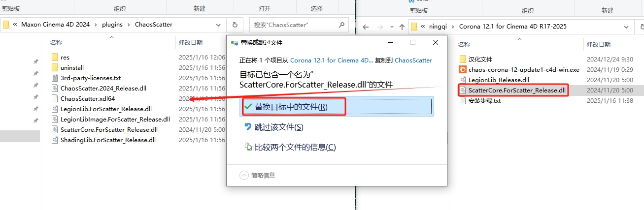Click the 安装步骤.txt file icon

tap(463, 101)
